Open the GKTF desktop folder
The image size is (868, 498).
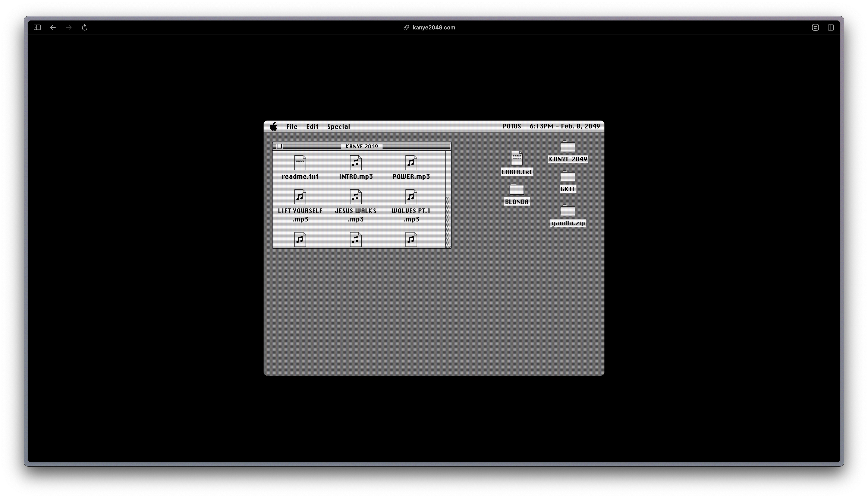pos(568,177)
